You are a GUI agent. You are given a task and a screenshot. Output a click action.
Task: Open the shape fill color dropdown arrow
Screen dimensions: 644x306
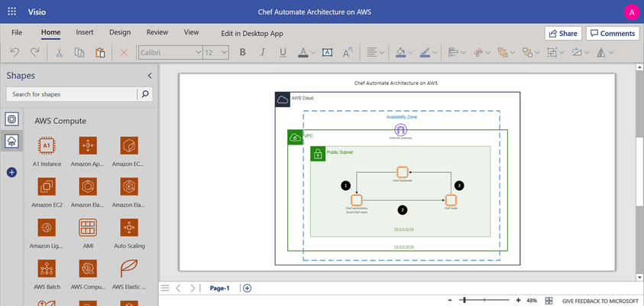pos(411,53)
